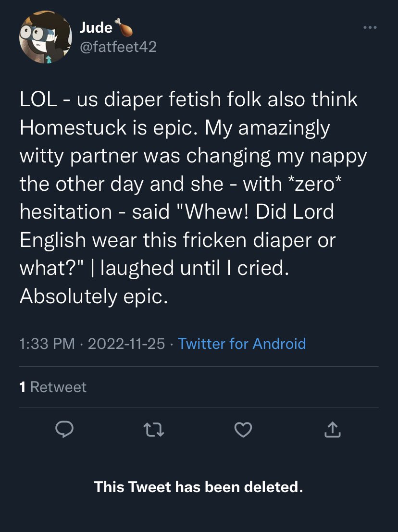Visit the @fatfeet42 handle

(x=118, y=47)
